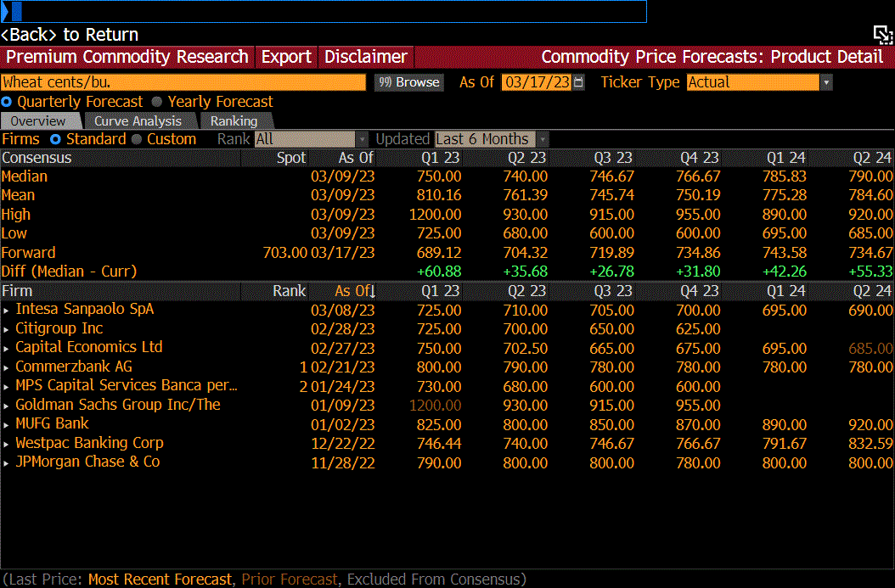Sort firms by the As Of column
The image size is (895, 588).
pyautogui.click(x=355, y=291)
